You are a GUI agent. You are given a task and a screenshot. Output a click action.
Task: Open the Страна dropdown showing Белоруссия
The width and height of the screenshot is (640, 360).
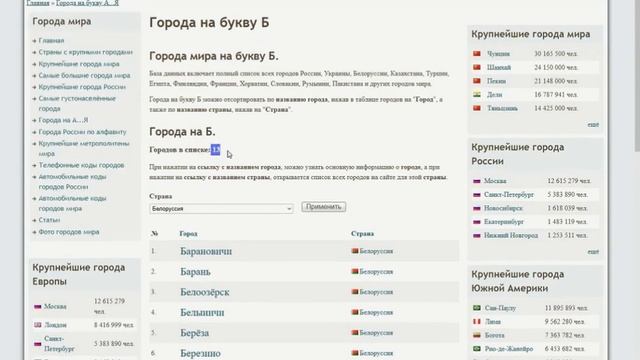click(221, 209)
